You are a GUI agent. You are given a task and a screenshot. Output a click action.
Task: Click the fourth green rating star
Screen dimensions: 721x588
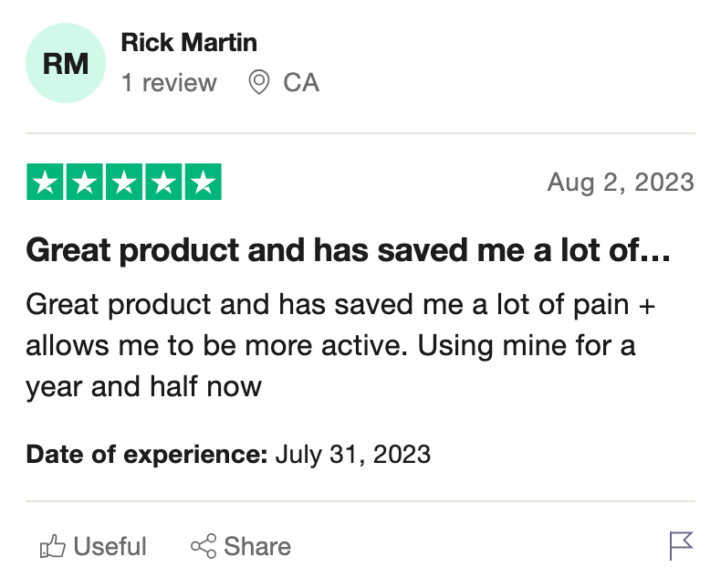(163, 183)
